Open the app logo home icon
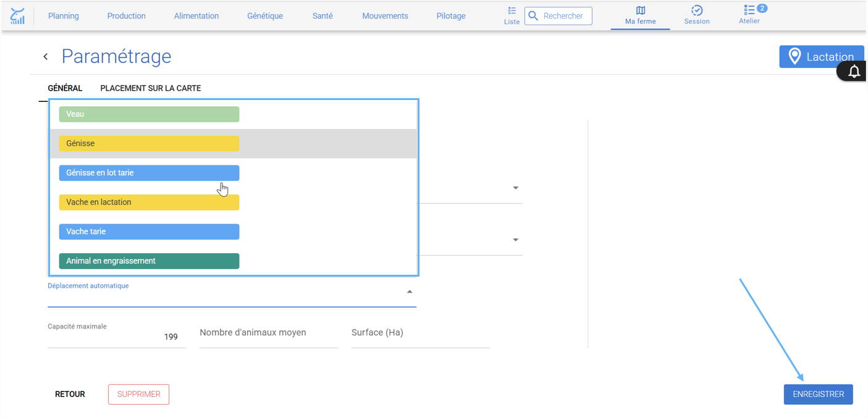The height and width of the screenshot is (418, 868). click(x=18, y=16)
